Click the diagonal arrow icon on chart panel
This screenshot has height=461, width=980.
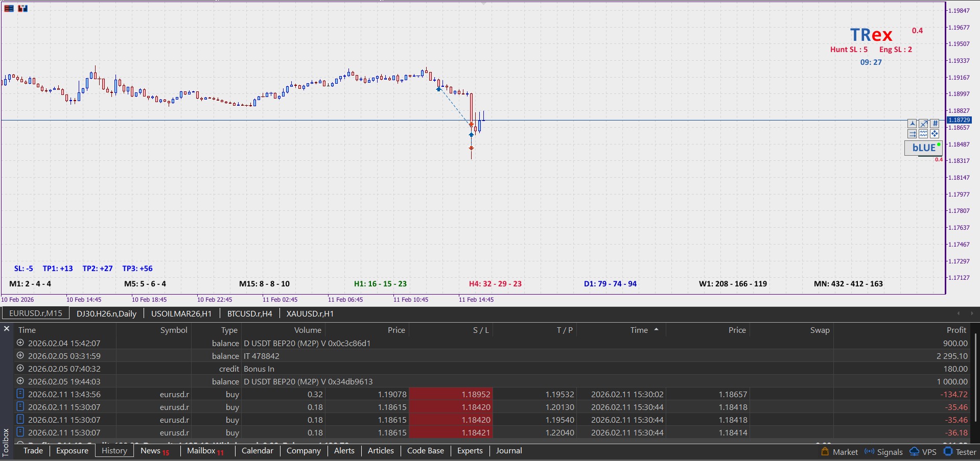point(923,124)
